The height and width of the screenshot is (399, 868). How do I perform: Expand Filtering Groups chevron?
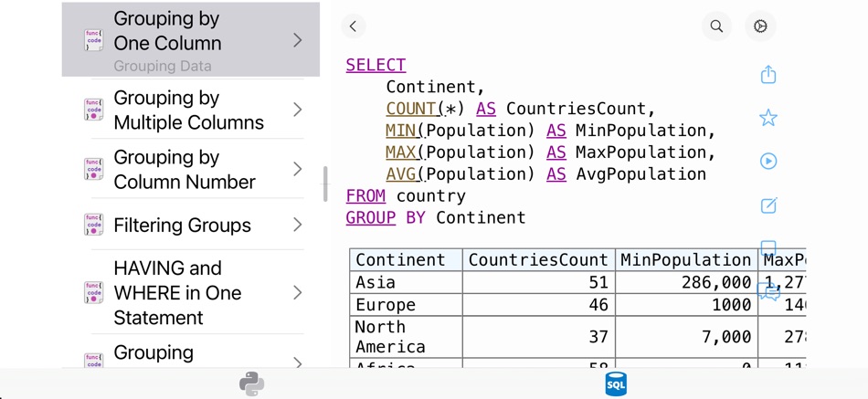(298, 225)
